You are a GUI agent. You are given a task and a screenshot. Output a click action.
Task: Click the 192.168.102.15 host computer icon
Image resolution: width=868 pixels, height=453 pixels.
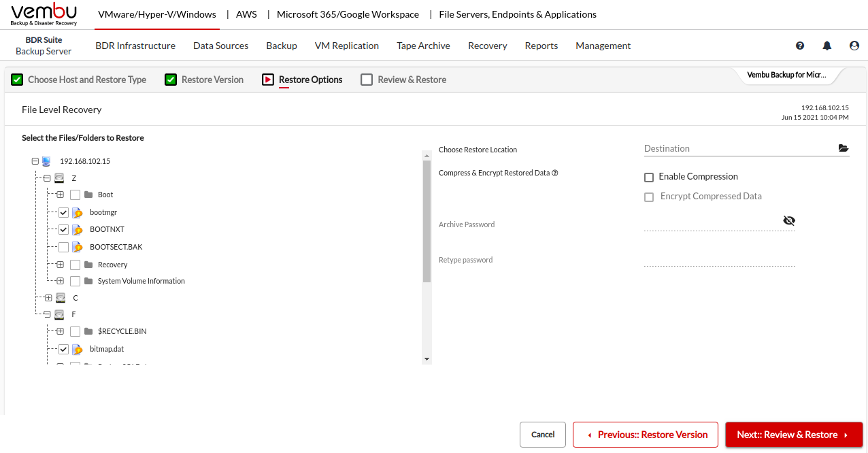[x=46, y=161]
